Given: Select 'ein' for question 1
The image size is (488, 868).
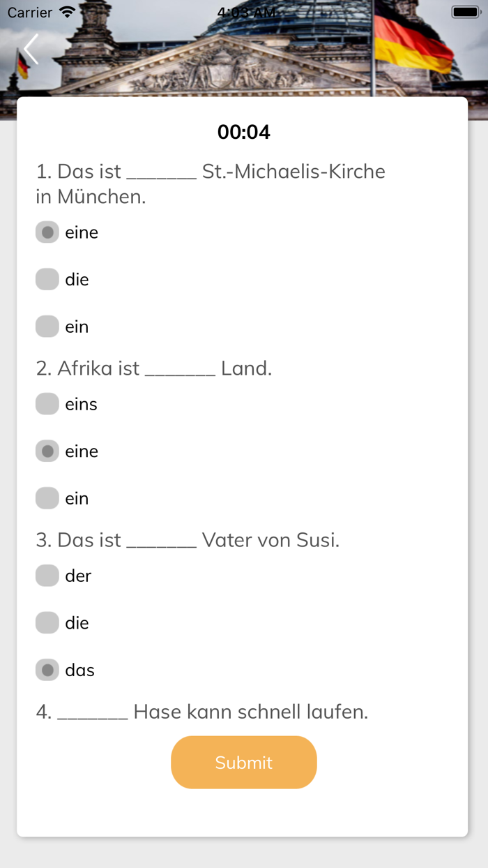Looking at the screenshot, I should point(47,326).
